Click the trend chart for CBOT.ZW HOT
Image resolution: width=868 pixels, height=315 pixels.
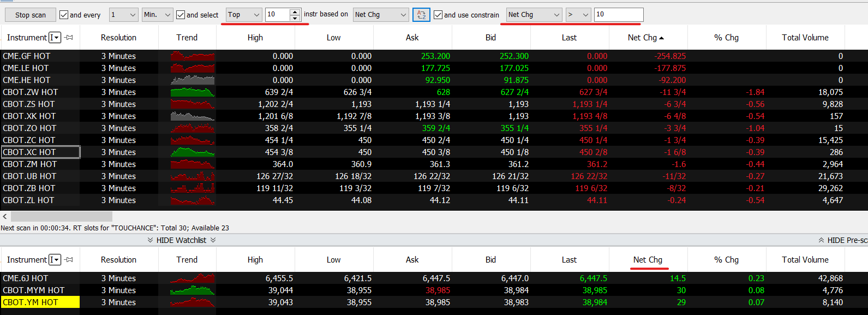tap(193, 92)
